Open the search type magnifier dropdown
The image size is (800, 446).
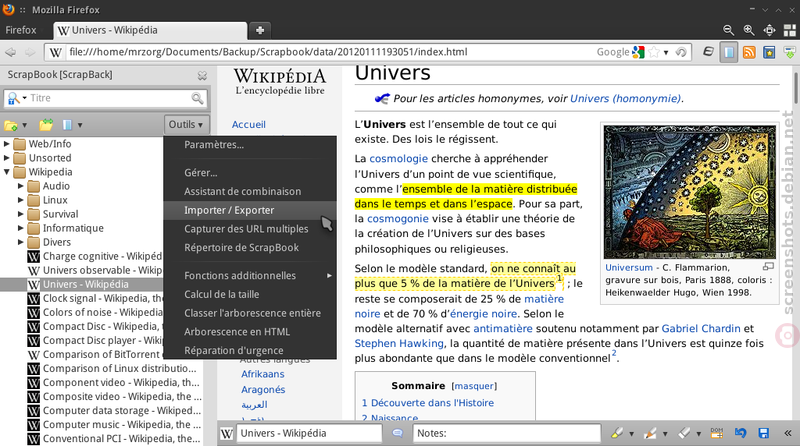17,98
